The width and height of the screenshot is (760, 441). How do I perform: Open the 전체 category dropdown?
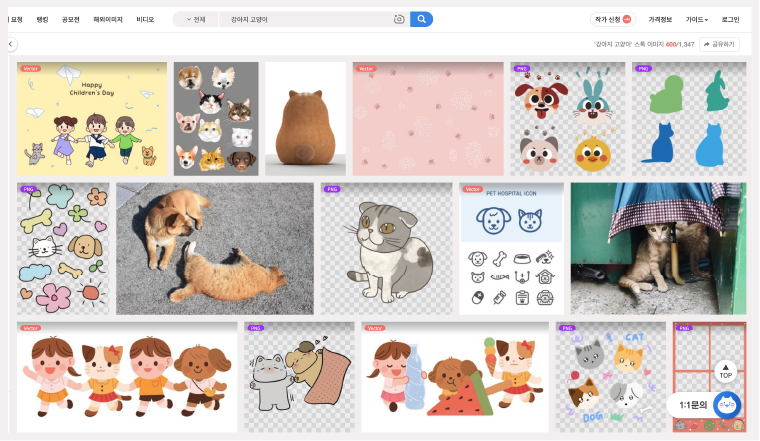click(196, 19)
